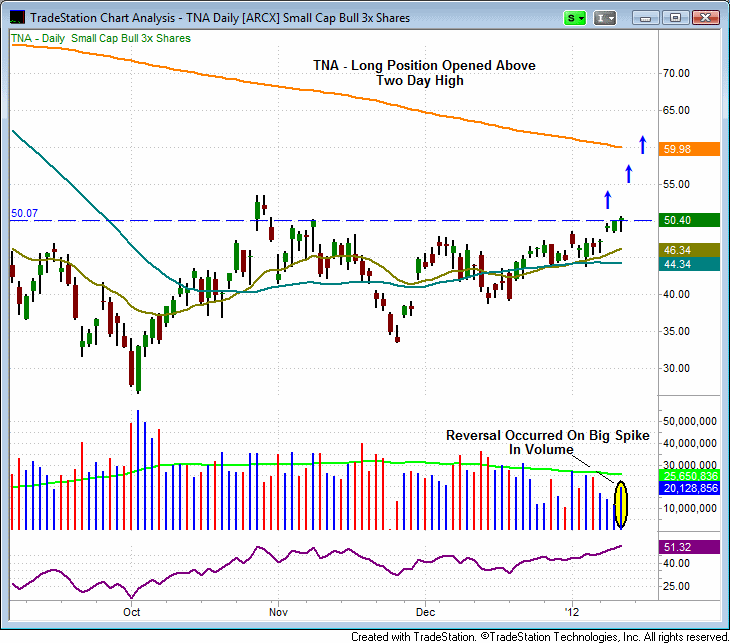
Task: Select the 40.00 price axis label
Action: [676, 294]
